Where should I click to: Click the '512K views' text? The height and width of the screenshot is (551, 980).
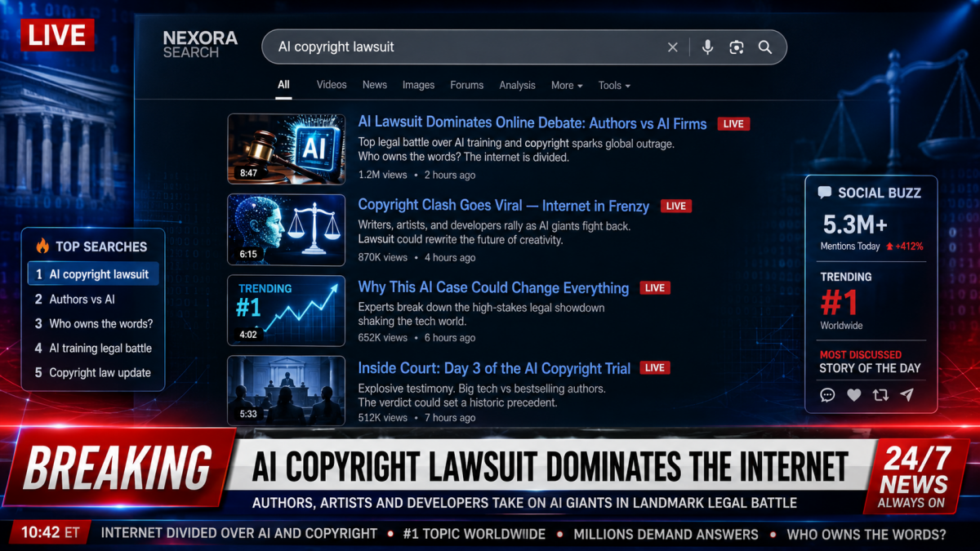[x=382, y=417]
